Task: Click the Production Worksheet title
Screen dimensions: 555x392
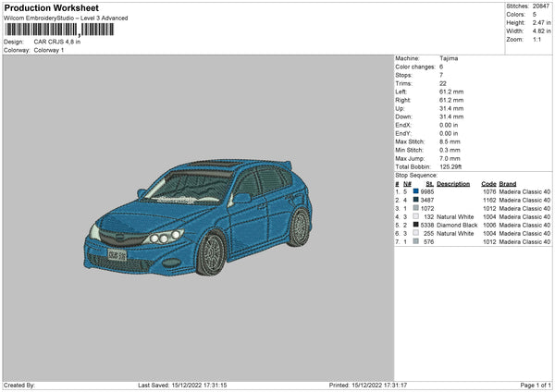Action: point(51,7)
